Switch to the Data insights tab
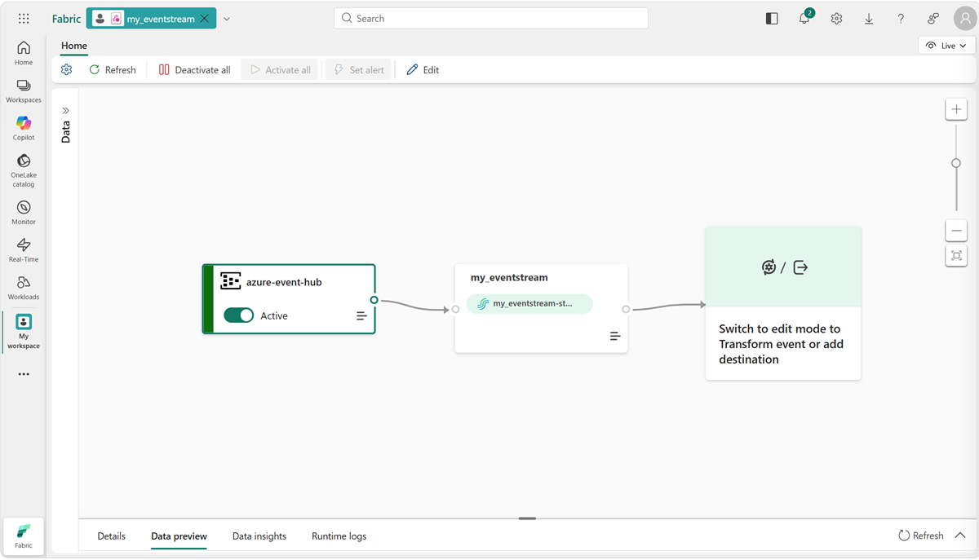Image resolution: width=979 pixels, height=560 pixels. point(259,536)
